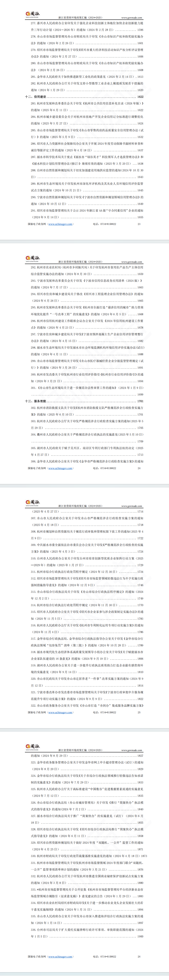Click entry 291 AA级守合同重信用企业
The image size is (169, 980).
click(87, 214)
